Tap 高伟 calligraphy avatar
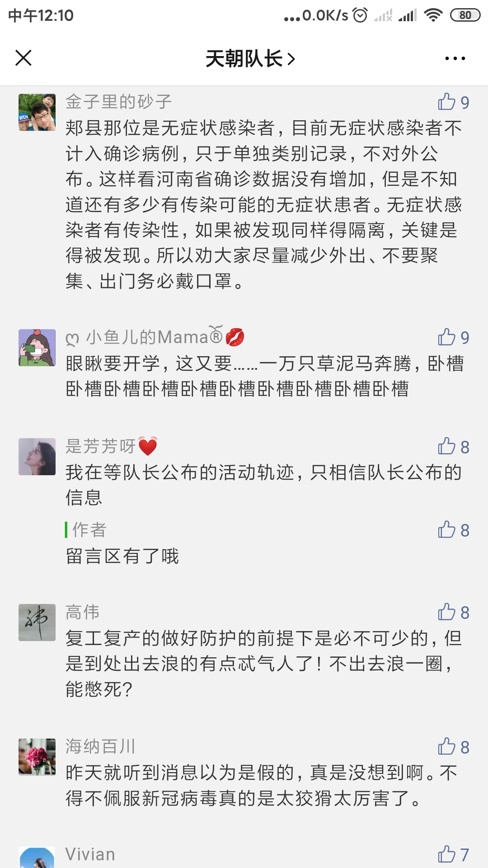488x868 pixels. tap(37, 623)
